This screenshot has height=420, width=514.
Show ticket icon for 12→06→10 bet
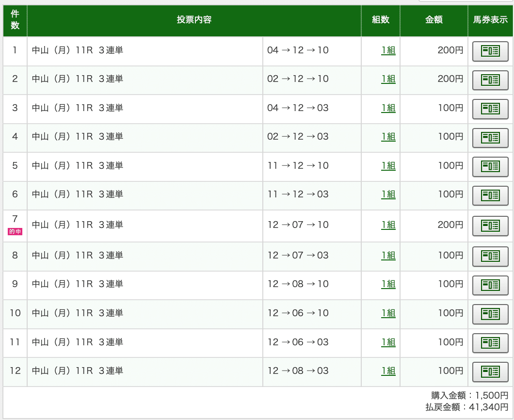coord(490,314)
